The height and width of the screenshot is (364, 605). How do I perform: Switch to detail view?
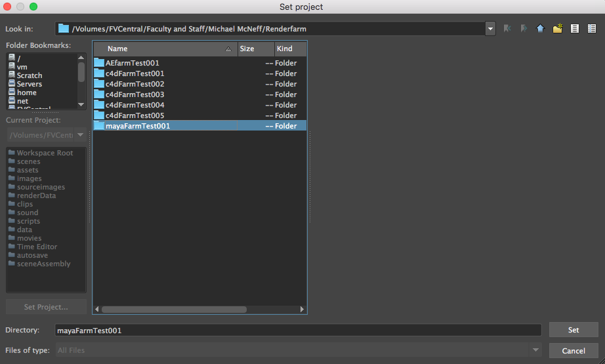click(x=591, y=29)
